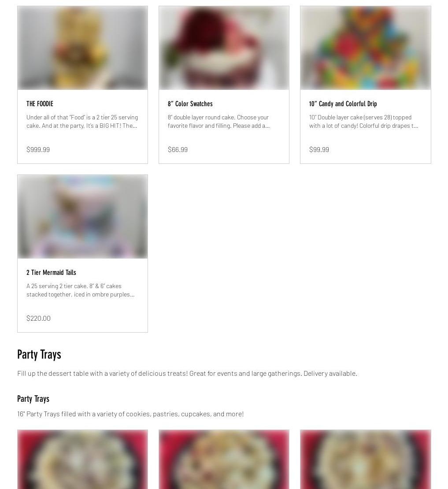448x489 pixels.
Task: Open the third party tray image
Action: pyautogui.click(x=365, y=459)
